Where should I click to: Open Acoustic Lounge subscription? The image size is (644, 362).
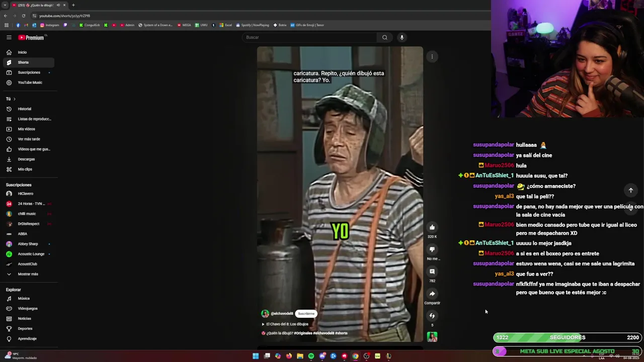(28, 254)
